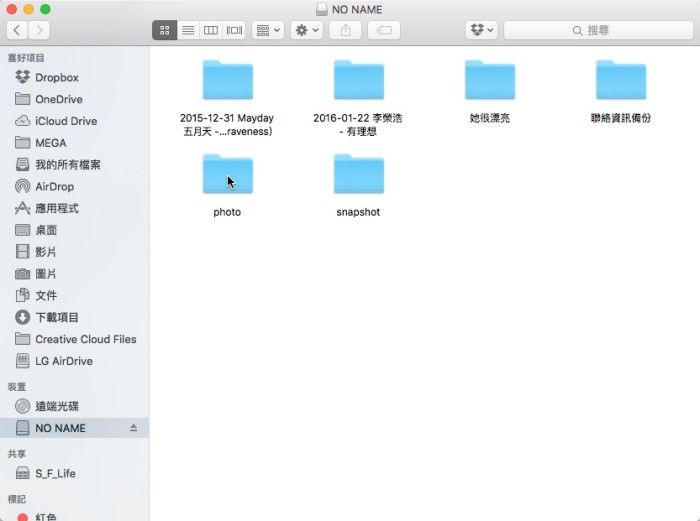This screenshot has height=521, width=700.
Task: Switch to icon view mode
Action: 165,30
